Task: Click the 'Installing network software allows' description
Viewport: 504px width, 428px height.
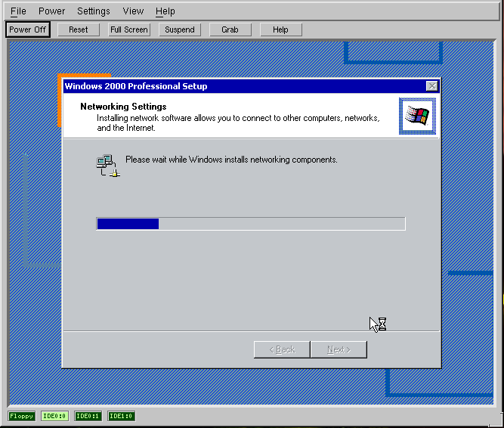Action: coord(238,123)
